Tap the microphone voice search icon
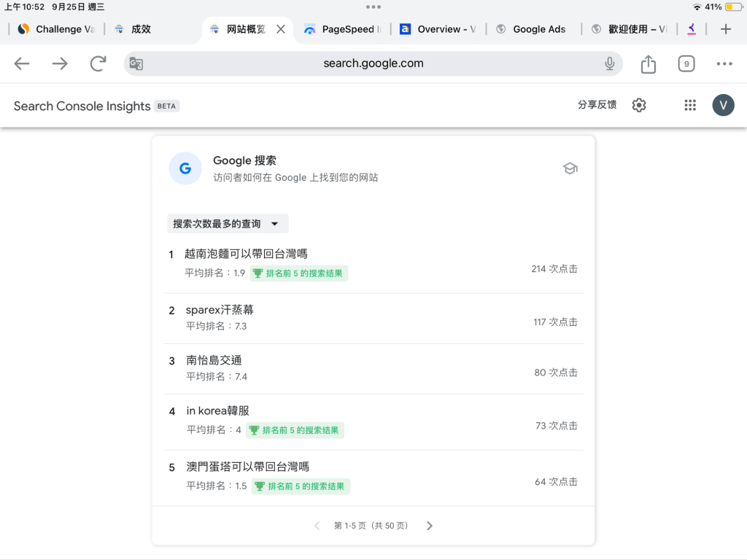This screenshot has width=747, height=560. (610, 63)
